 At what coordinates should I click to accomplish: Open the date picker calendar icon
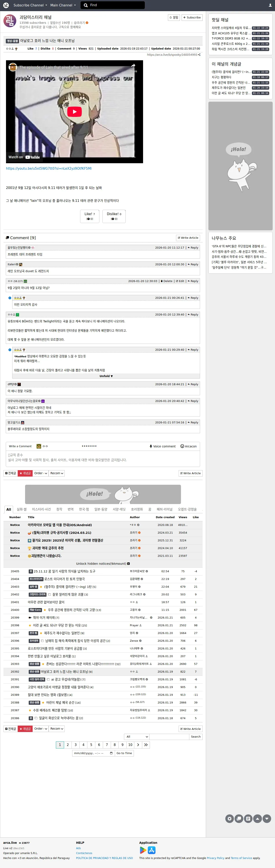pyautogui.click(x=111, y=753)
